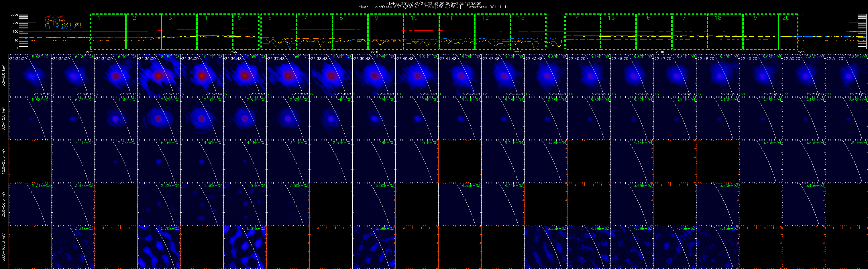Click the 22:40 time axis tick label
Image resolution: width=868 pixels, height=269 pixels.
click(375, 52)
